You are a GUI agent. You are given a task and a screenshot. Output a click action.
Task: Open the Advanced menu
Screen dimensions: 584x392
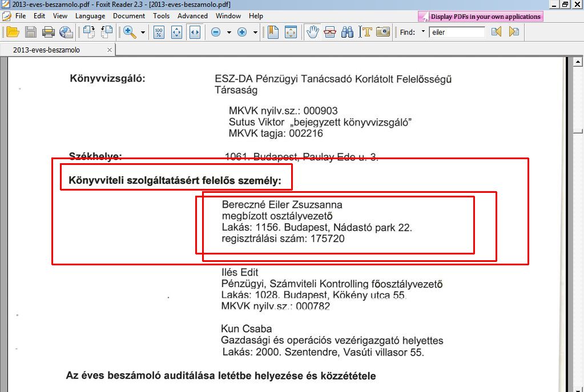[192, 16]
